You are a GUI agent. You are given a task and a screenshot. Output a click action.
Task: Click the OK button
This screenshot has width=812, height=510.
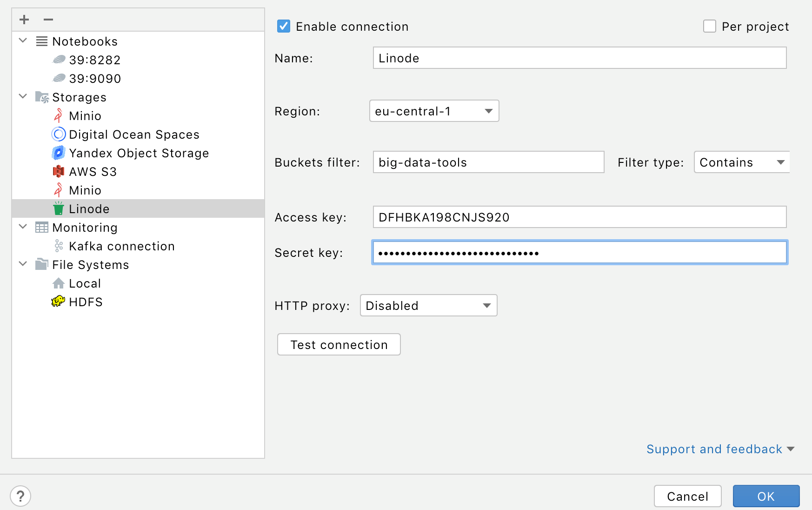766,496
